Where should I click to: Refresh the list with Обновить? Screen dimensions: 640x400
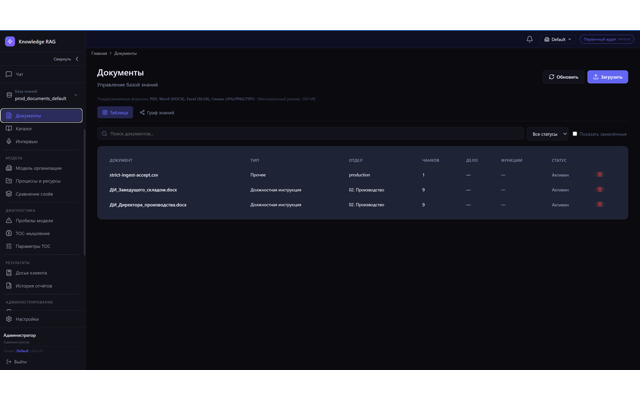(x=563, y=77)
